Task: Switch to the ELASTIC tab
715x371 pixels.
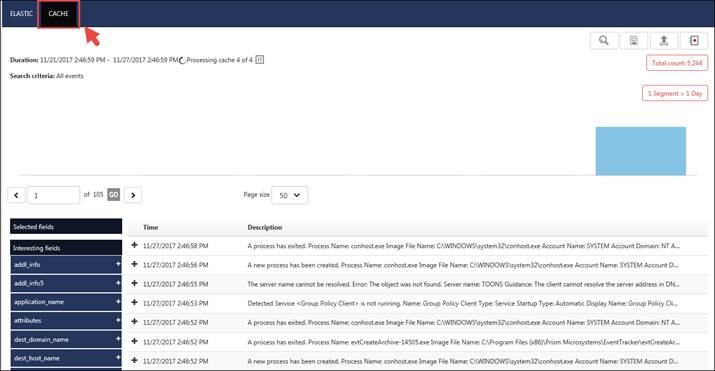Action: 21,14
